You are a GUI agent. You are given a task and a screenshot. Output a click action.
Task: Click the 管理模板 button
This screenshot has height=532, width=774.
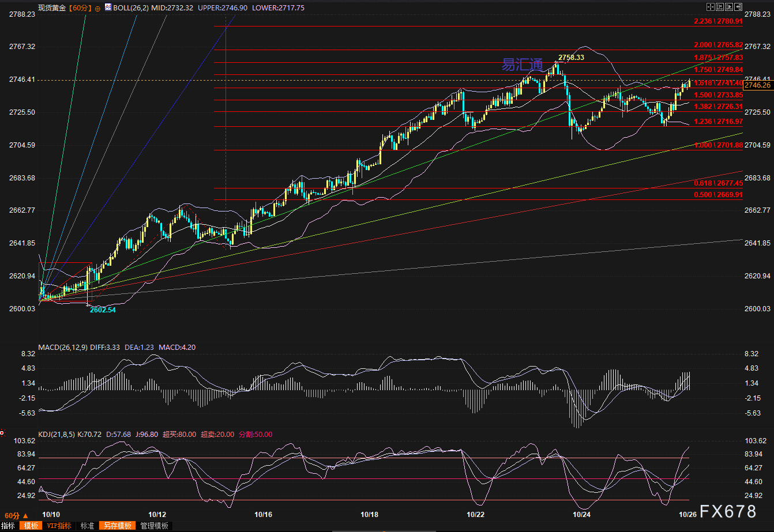(153, 526)
